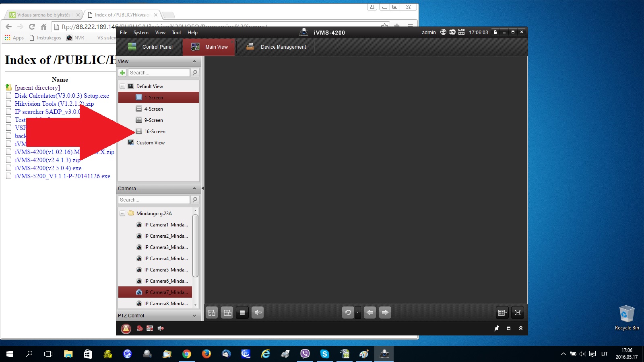The width and height of the screenshot is (644, 362).
Task: Click the full screen icon
Action: tap(518, 313)
